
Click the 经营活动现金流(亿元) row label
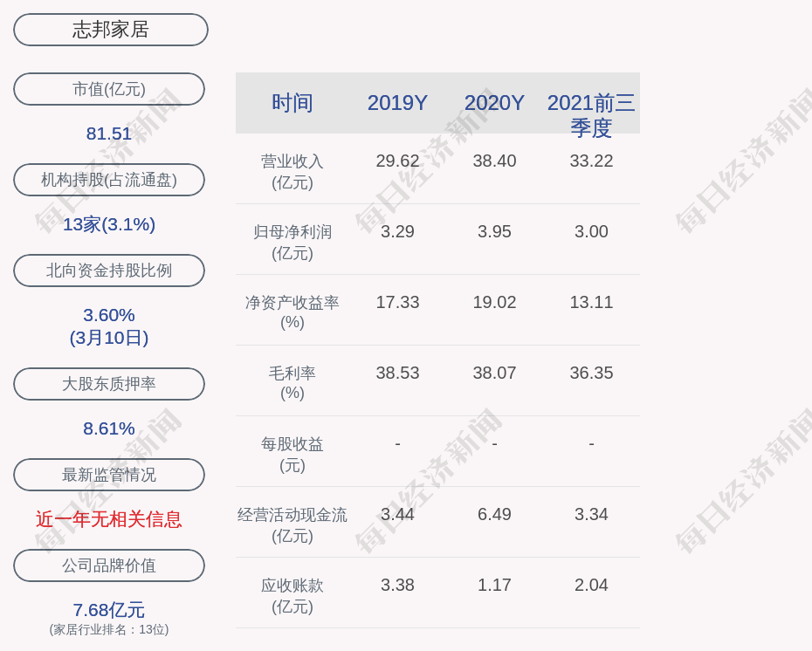point(292,525)
